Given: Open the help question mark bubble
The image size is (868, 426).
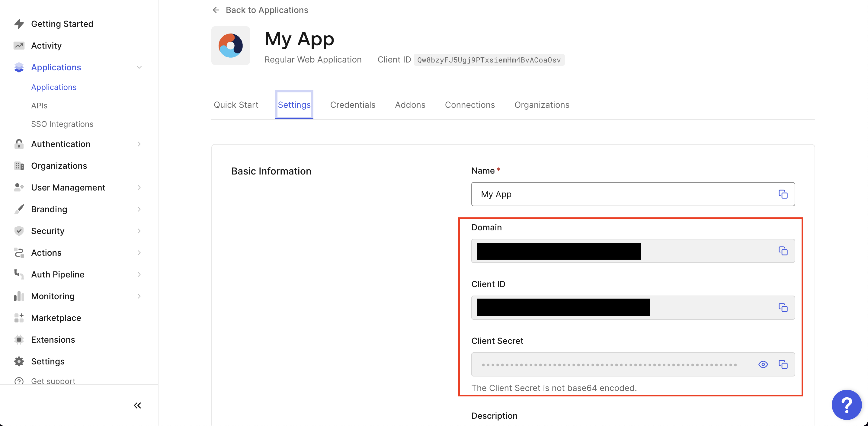Looking at the screenshot, I should (847, 405).
